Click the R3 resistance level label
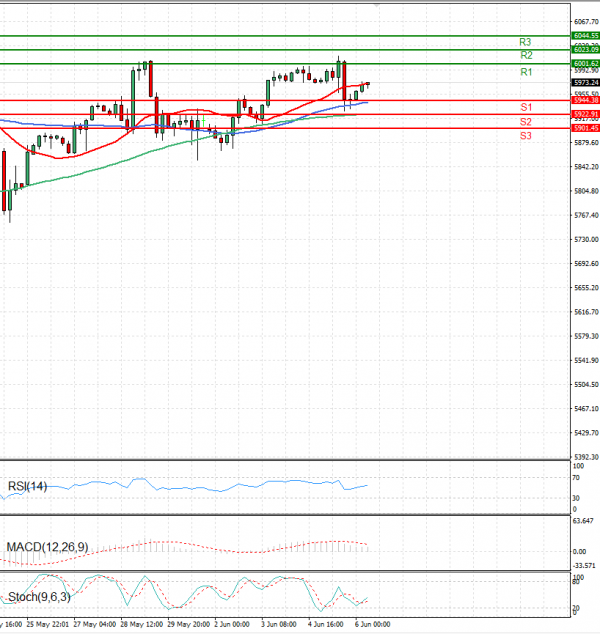The height and width of the screenshot is (634, 600). coord(525,42)
